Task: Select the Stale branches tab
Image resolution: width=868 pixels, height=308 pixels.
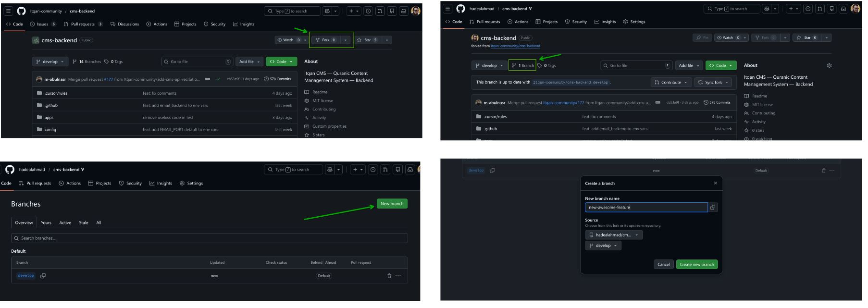Action: [84, 222]
